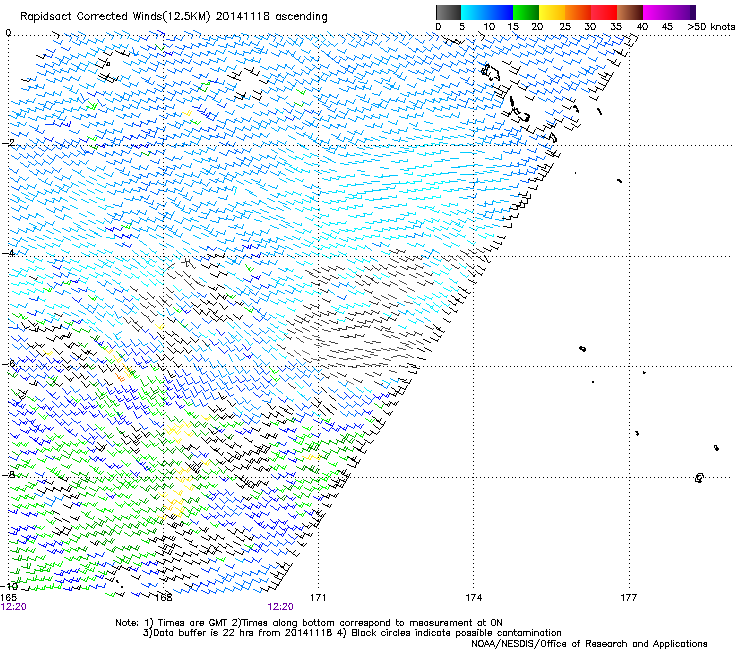Screen dimensions: 740x650
Task: Click the latitude label -4
Action: (8, 253)
